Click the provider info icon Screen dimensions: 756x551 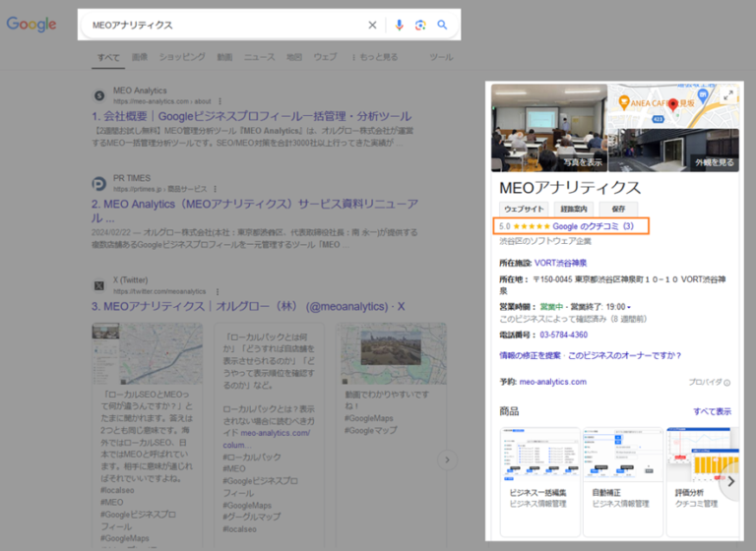click(727, 383)
